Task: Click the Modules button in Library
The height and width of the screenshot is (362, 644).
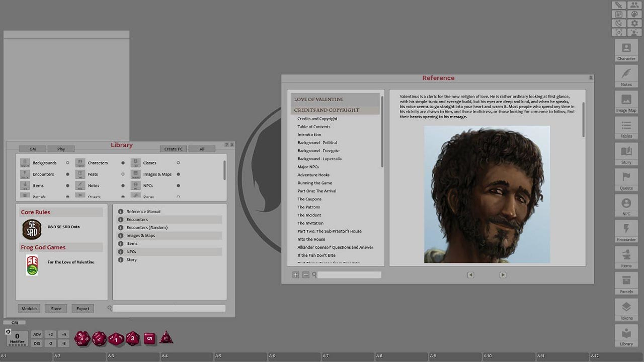Action: click(x=29, y=309)
